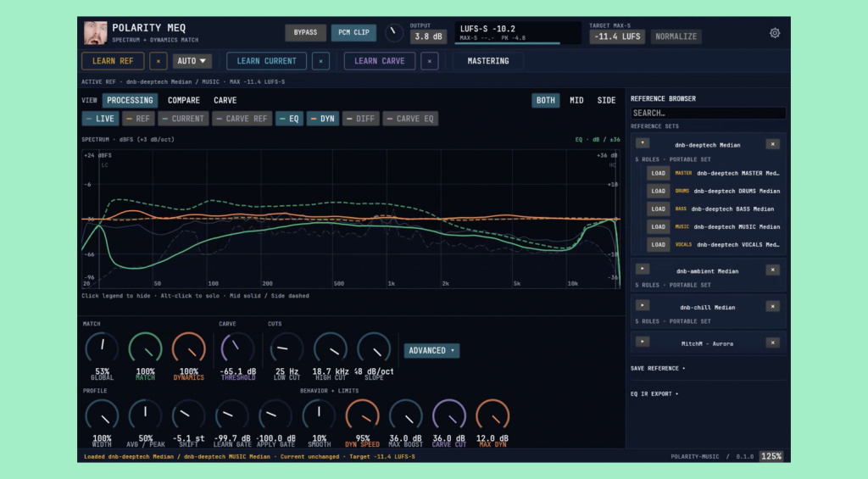Image resolution: width=868 pixels, height=479 pixels.
Task: Adjust the GLOBAL 53% knob
Action: (102, 349)
